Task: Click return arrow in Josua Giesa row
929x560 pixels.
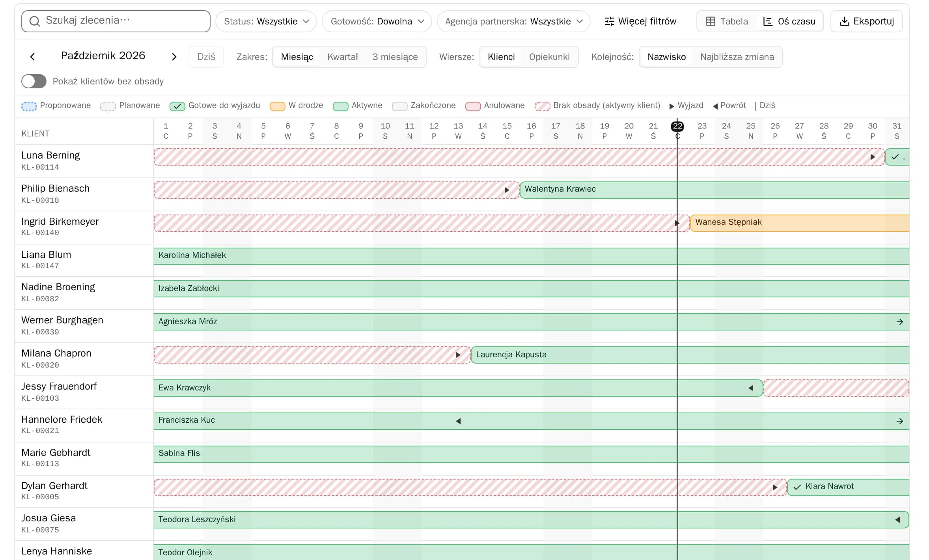Action: click(x=897, y=520)
